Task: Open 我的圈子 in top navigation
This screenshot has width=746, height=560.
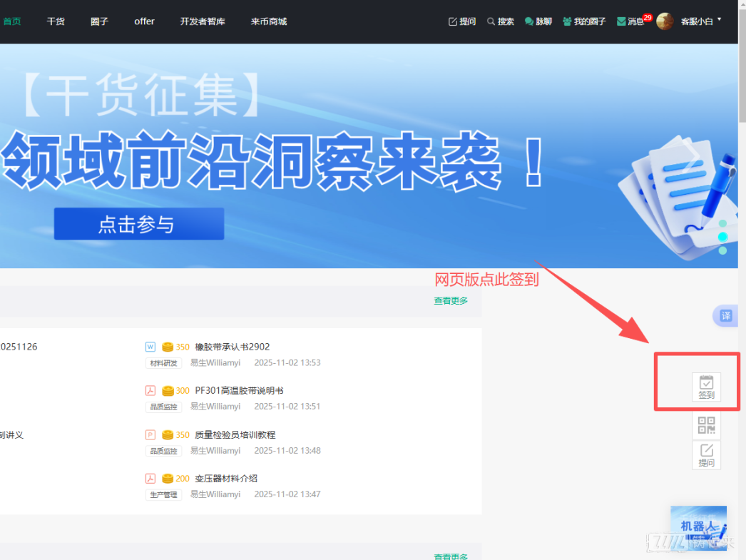Action: pyautogui.click(x=584, y=21)
